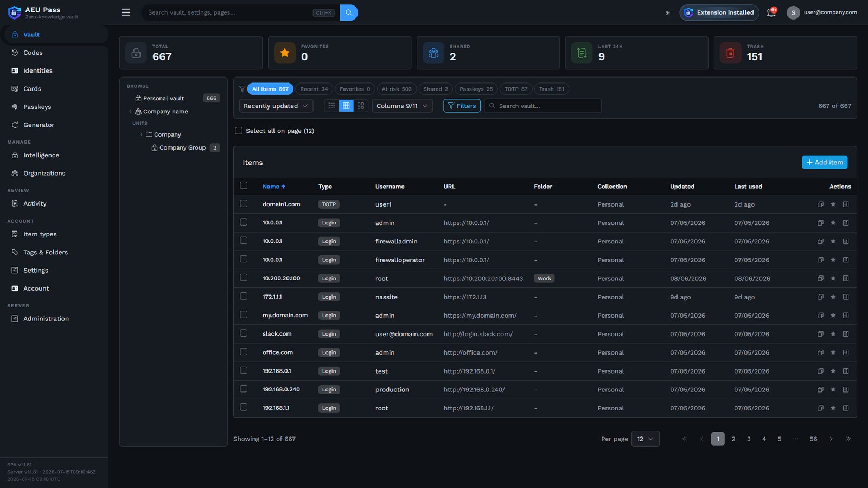The image size is (868, 488).
Task: Tick the 192.168.1.1 row checkbox
Action: (244, 407)
